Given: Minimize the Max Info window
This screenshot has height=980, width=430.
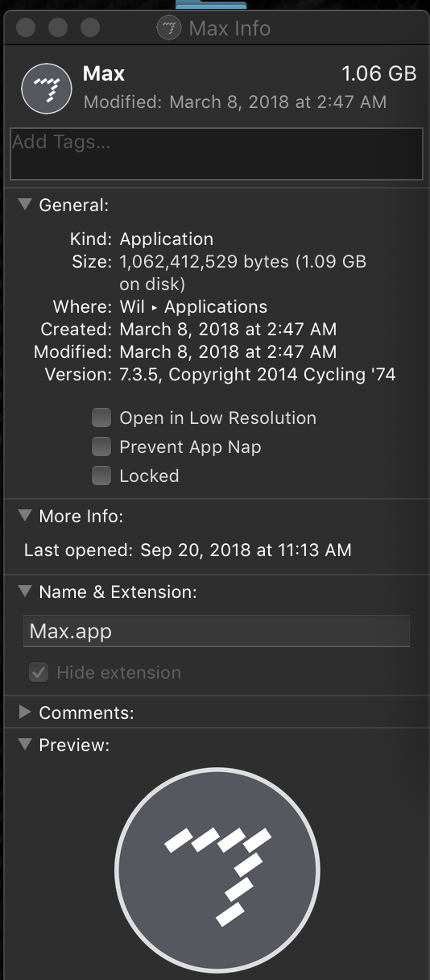Looking at the screenshot, I should tap(58, 28).
